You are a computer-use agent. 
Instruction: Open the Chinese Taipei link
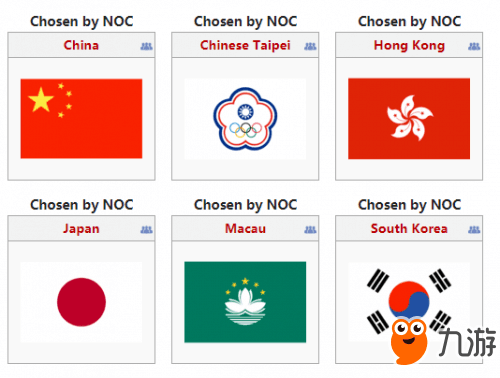click(245, 46)
